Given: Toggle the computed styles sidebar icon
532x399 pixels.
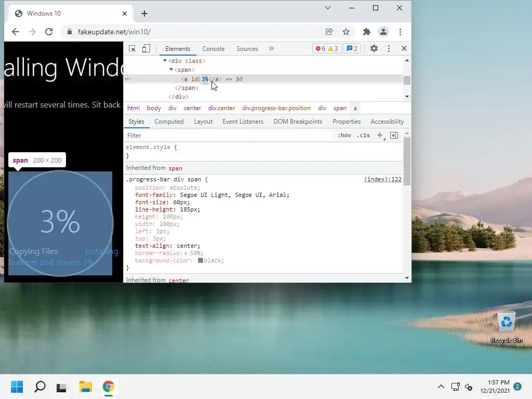Looking at the screenshot, I should (x=394, y=135).
